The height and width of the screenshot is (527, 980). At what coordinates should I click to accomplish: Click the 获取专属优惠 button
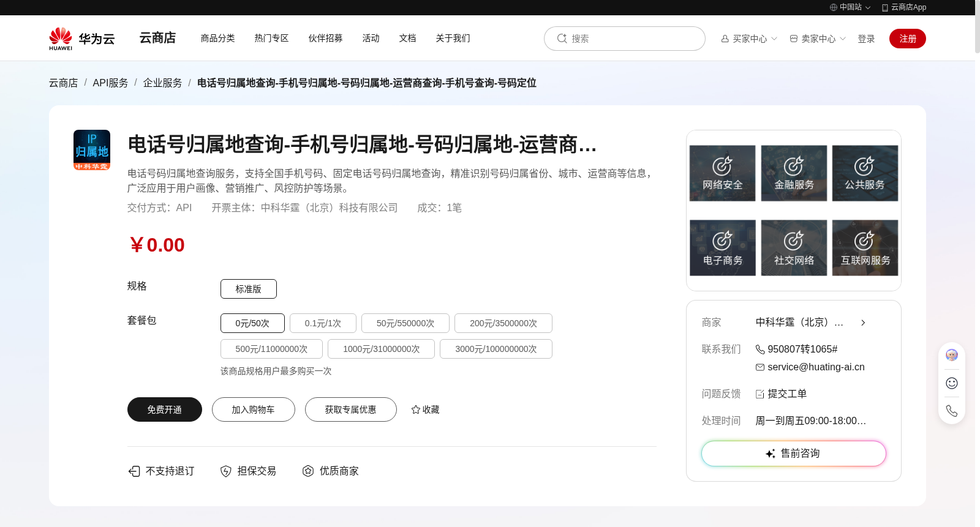tap(351, 409)
